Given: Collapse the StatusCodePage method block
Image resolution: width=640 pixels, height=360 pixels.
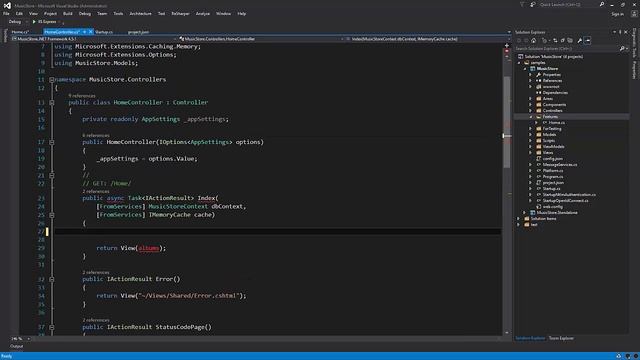Looking at the screenshot, I should 51,327.
